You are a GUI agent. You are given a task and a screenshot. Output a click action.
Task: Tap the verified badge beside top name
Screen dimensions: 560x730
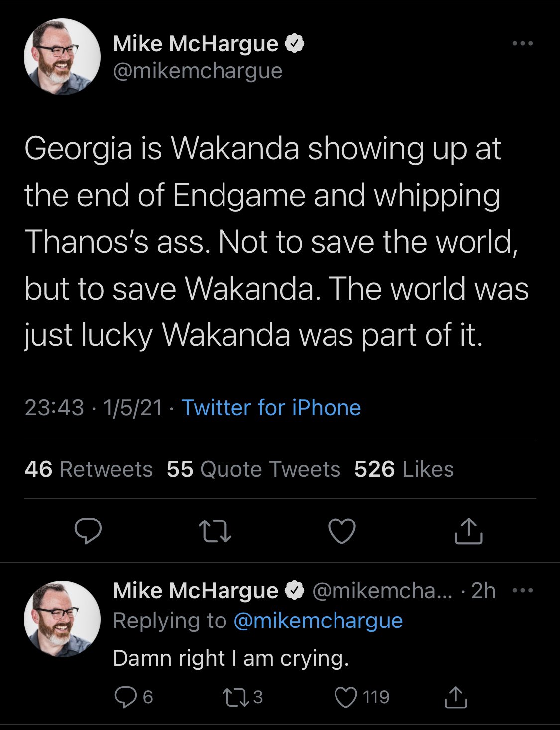click(x=294, y=44)
